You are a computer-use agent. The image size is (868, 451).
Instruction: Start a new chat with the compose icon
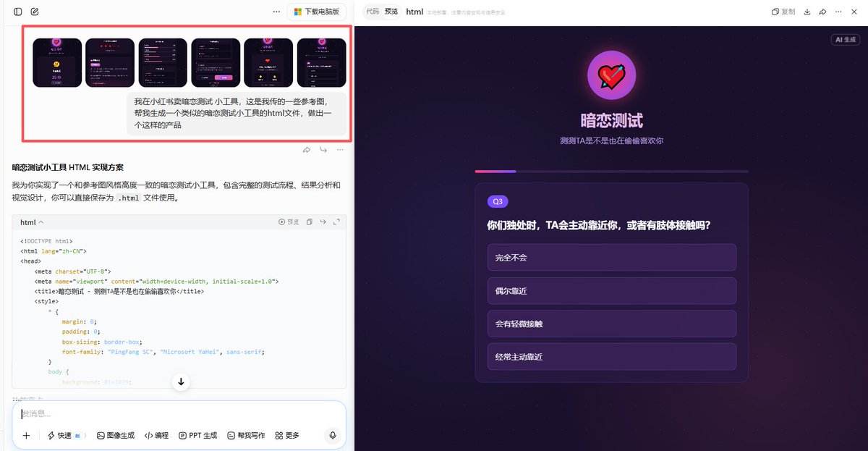point(35,12)
